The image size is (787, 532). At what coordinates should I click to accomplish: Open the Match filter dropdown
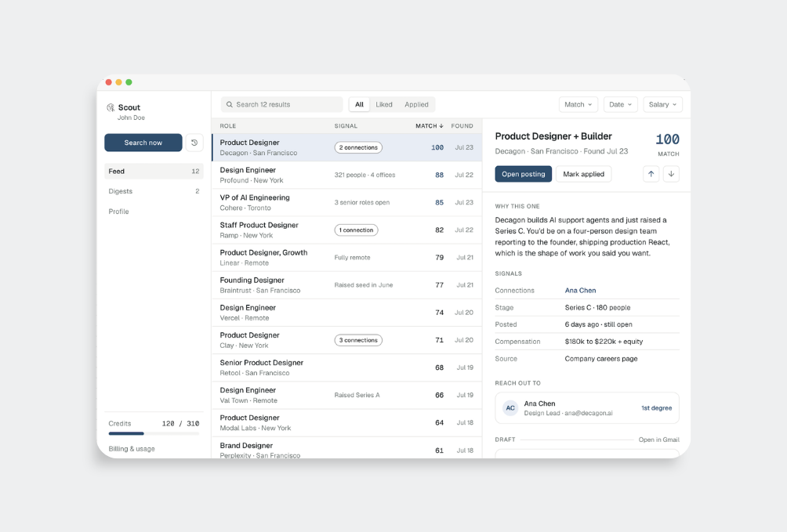578,104
